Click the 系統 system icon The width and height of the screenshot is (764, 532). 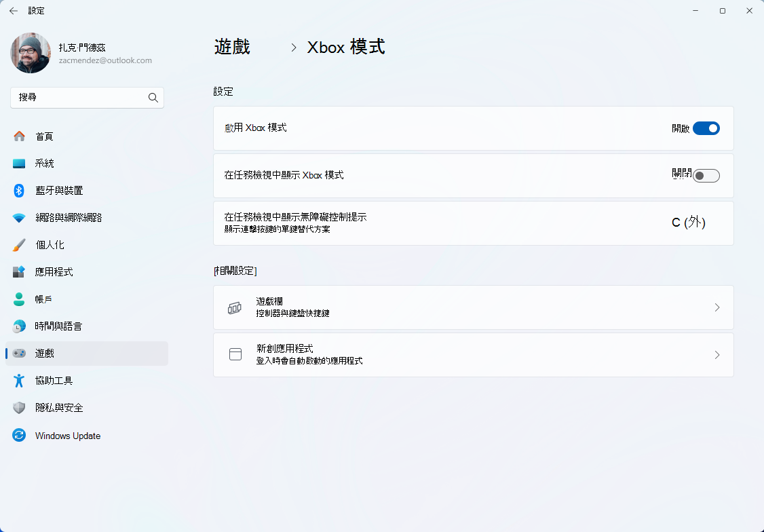click(19, 164)
